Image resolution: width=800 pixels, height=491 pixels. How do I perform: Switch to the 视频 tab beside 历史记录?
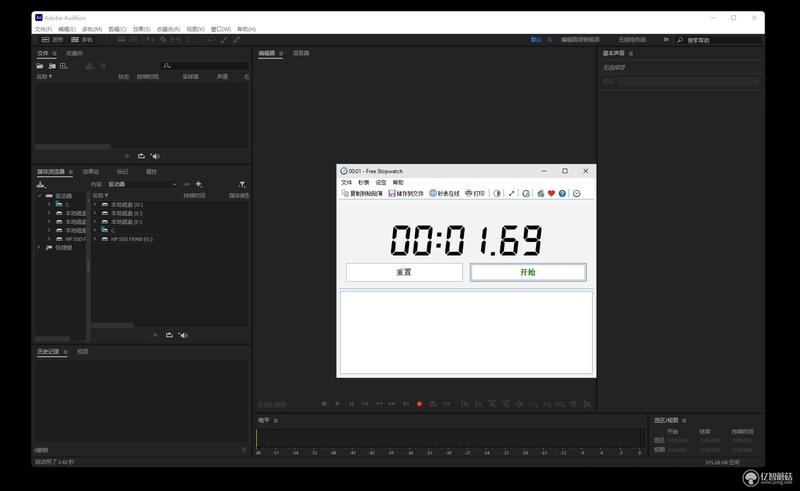pos(83,352)
